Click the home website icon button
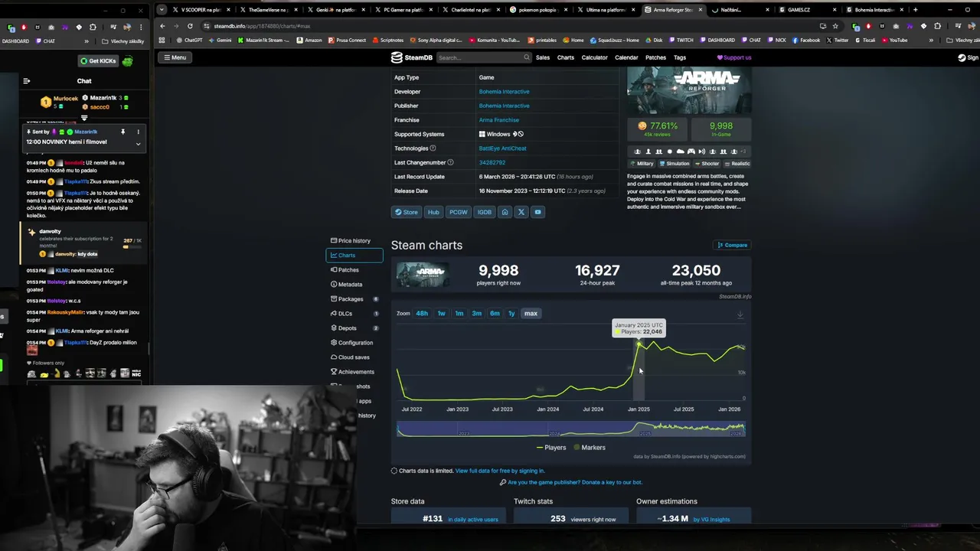980x551 pixels. click(x=505, y=212)
